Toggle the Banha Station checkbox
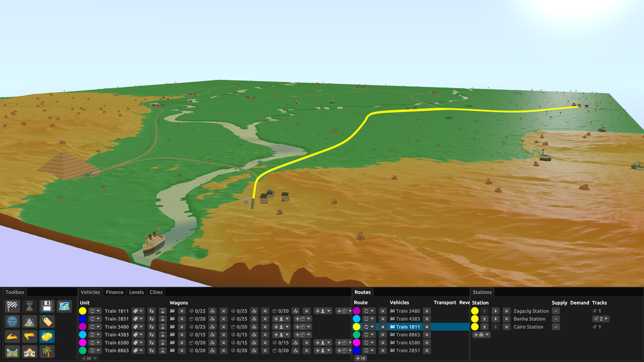Screen dimensions: 644x362 click(556, 319)
